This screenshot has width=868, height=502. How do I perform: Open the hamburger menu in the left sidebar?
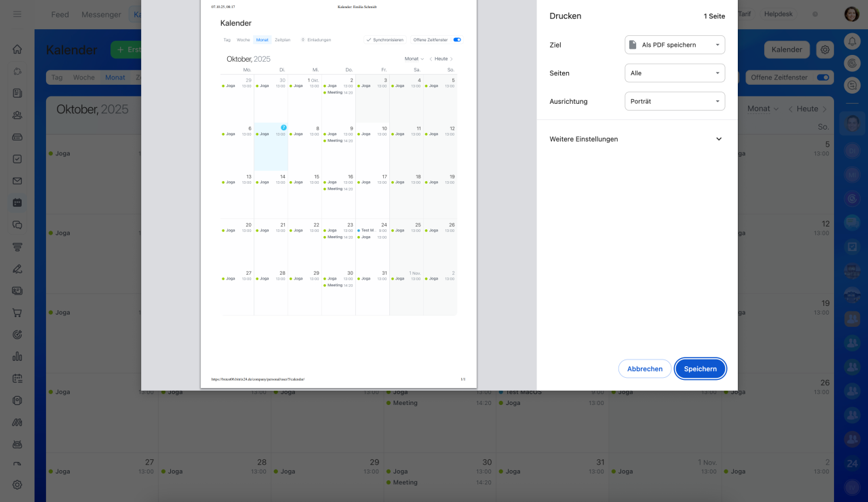(x=17, y=14)
